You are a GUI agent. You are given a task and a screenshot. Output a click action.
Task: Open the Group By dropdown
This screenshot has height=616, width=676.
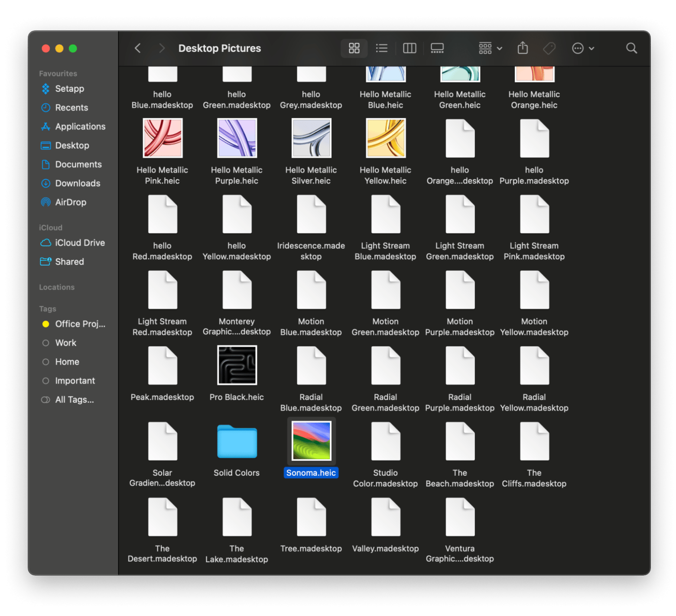pos(490,48)
